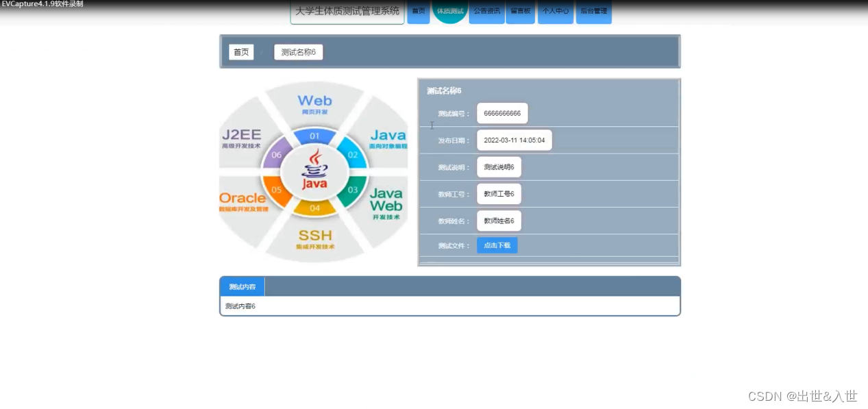This screenshot has height=409, width=868.
Task: Click the 教师姓名6 value
Action: click(499, 221)
